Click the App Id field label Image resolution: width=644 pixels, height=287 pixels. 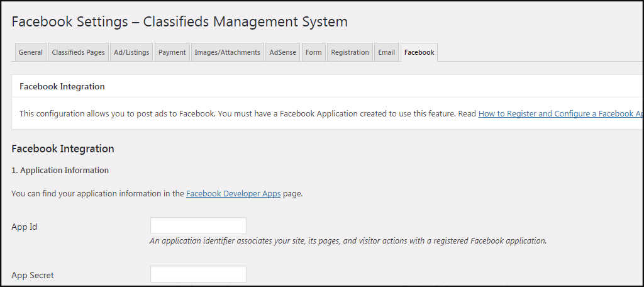(x=25, y=227)
